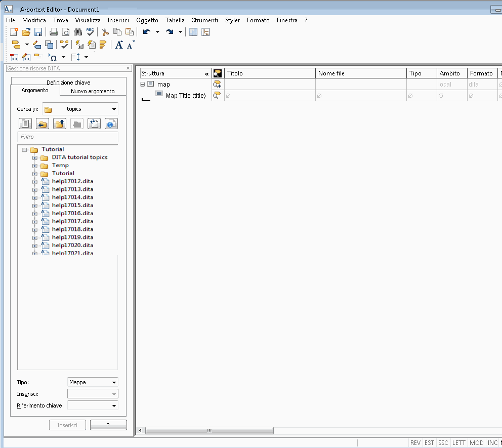The width and height of the screenshot is (502, 448).
Task: Cut selection with the scissors icon
Action: click(x=105, y=32)
